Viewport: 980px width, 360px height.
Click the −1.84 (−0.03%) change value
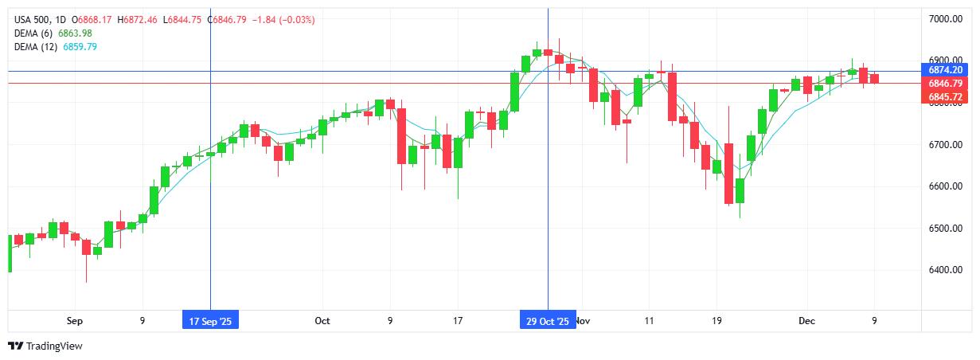coord(283,19)
